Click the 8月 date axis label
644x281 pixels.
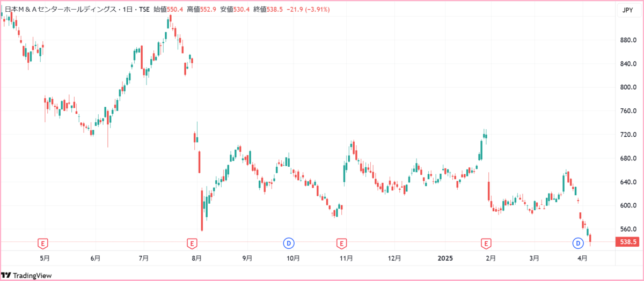tap(196, 258)
